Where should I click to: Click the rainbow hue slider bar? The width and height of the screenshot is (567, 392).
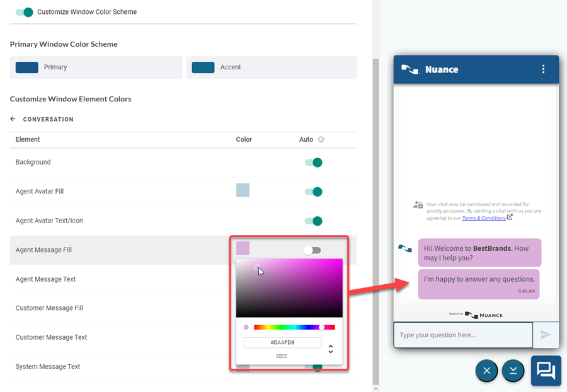click(294, 327)
